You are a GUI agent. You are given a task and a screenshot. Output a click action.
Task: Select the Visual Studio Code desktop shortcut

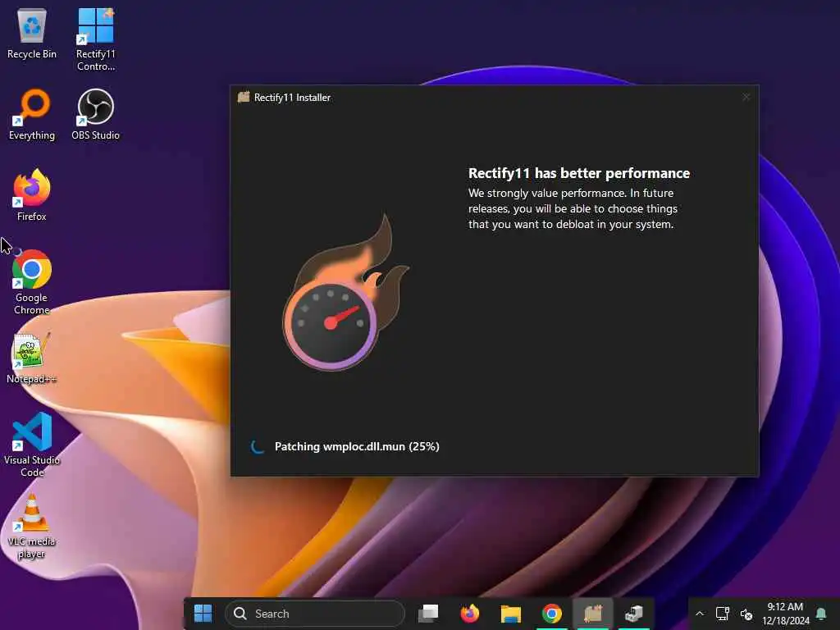pyautogui.click(x=32, y=445)
